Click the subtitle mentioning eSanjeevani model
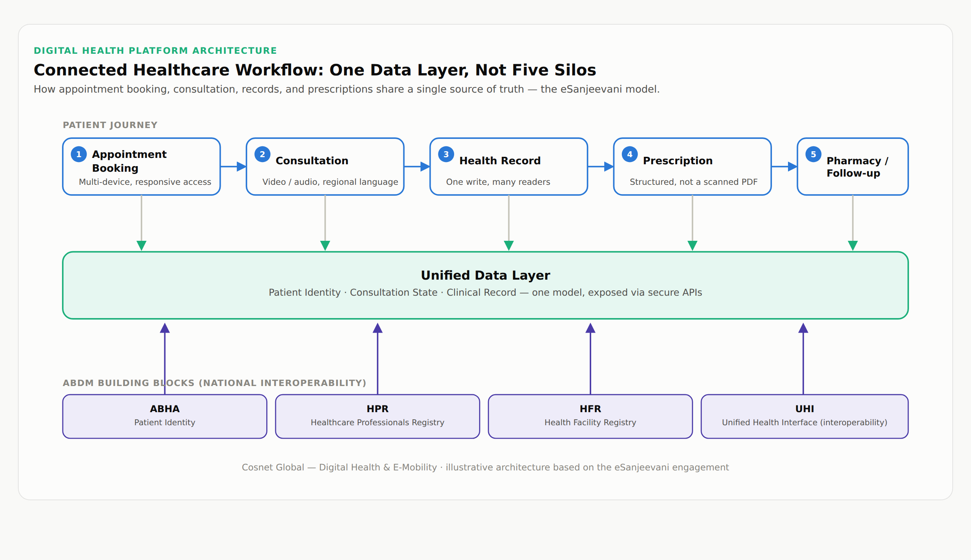 [347, 89]
